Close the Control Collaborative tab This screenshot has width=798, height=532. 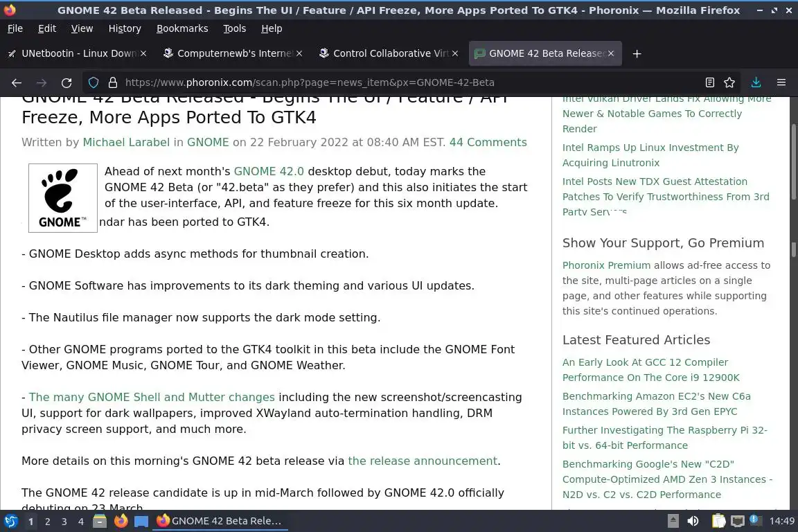pos(455,53)
